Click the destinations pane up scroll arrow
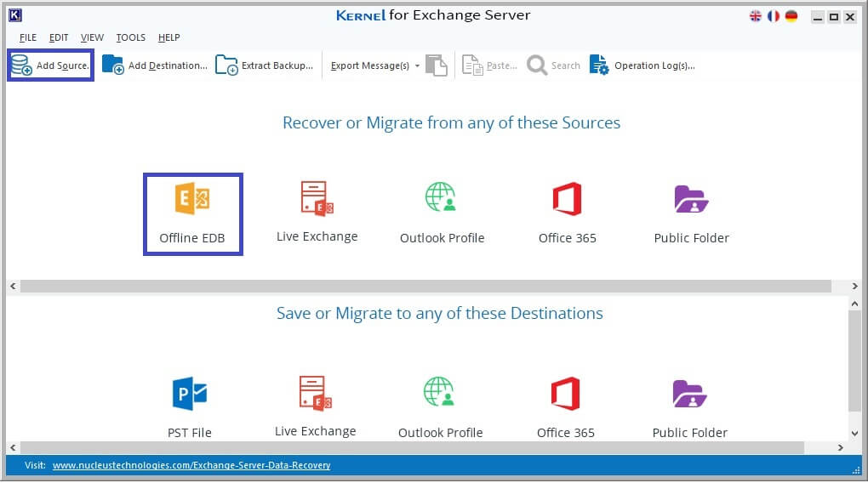 (854, 304)
